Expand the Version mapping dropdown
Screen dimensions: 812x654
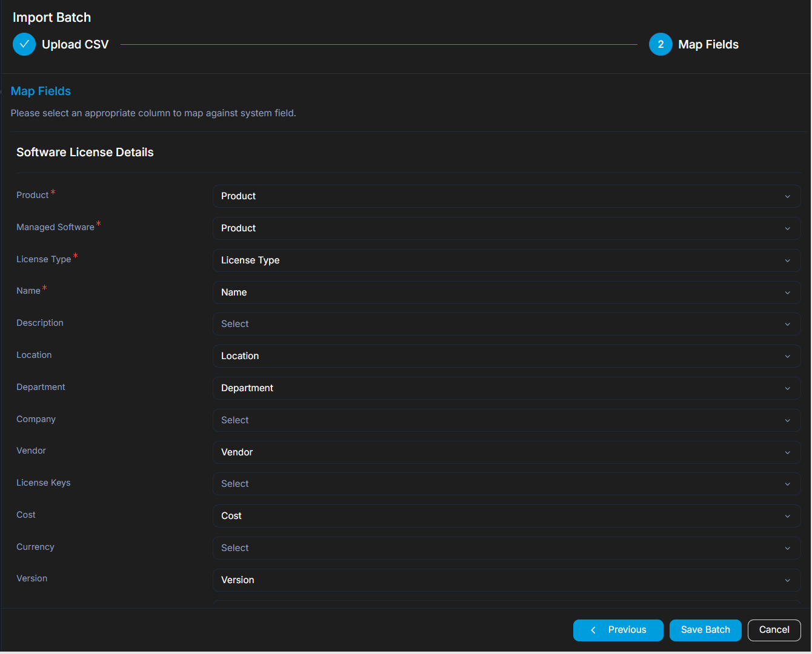coord(507,580)
